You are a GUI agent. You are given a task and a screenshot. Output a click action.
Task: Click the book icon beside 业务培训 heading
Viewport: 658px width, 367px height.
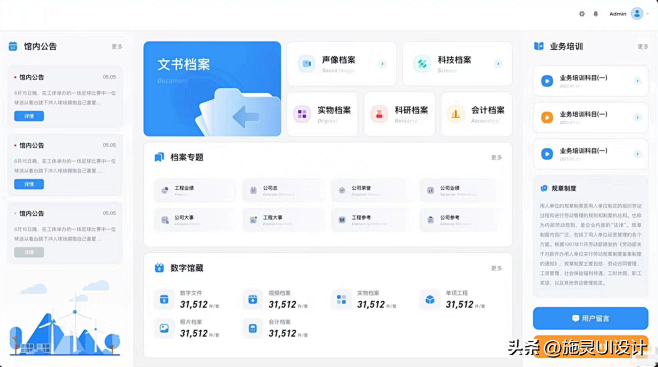point(539,46)
